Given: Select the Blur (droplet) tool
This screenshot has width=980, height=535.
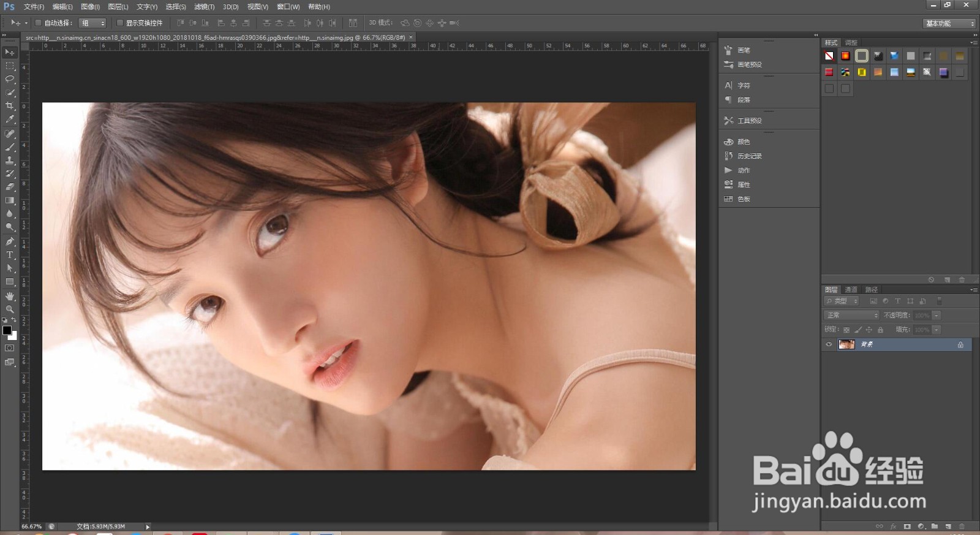Looking at the screenshot, I should pyautogui.click(x=10, y=214).
